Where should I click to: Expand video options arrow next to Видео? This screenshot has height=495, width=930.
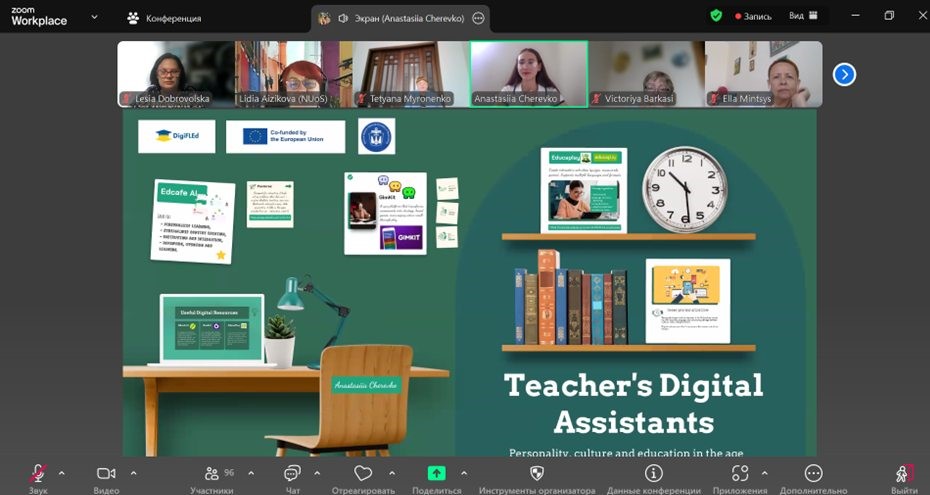(x=133, y=473)
